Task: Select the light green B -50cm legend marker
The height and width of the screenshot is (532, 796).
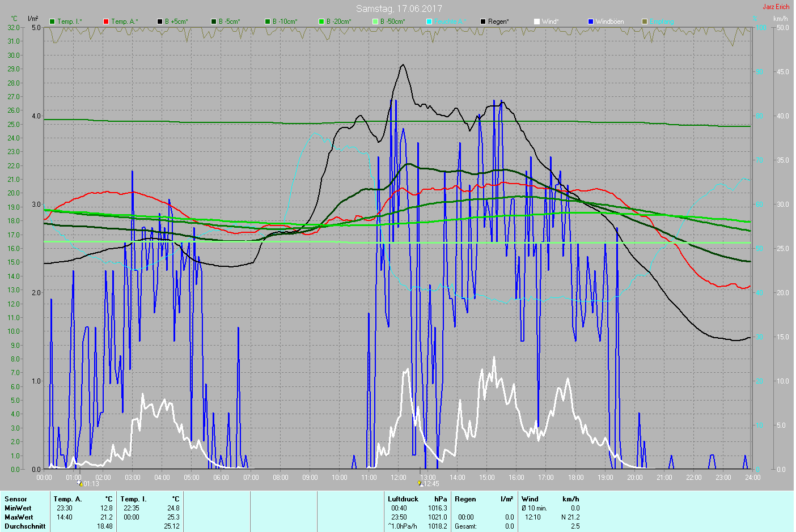Action: click(x=375, y=22)
